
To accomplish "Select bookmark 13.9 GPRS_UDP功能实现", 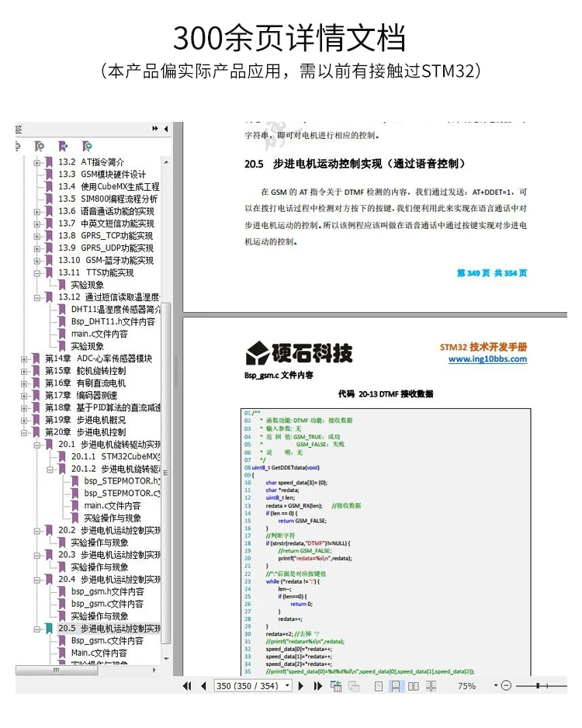I will (106, 248).
